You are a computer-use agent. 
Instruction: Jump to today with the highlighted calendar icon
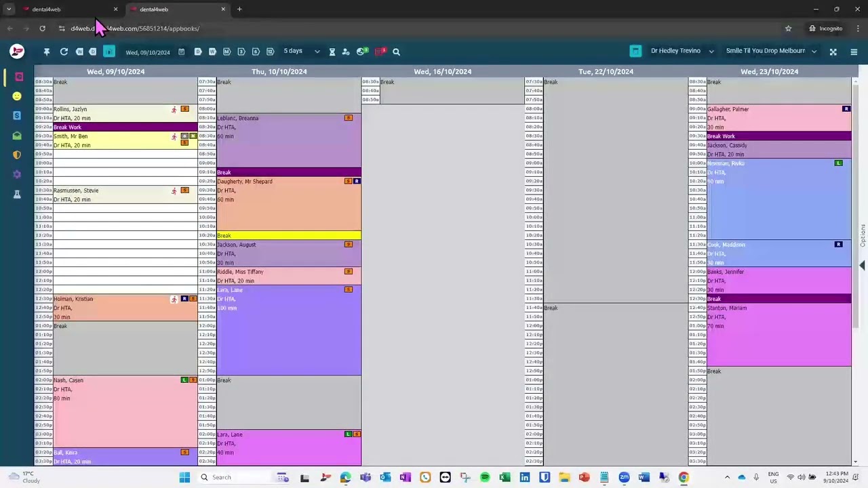click(109, 52)
